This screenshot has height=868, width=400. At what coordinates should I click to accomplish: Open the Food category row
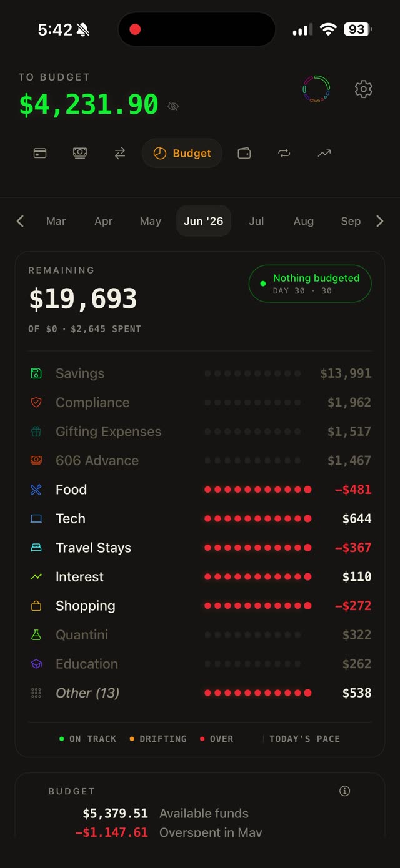[200, 490]
